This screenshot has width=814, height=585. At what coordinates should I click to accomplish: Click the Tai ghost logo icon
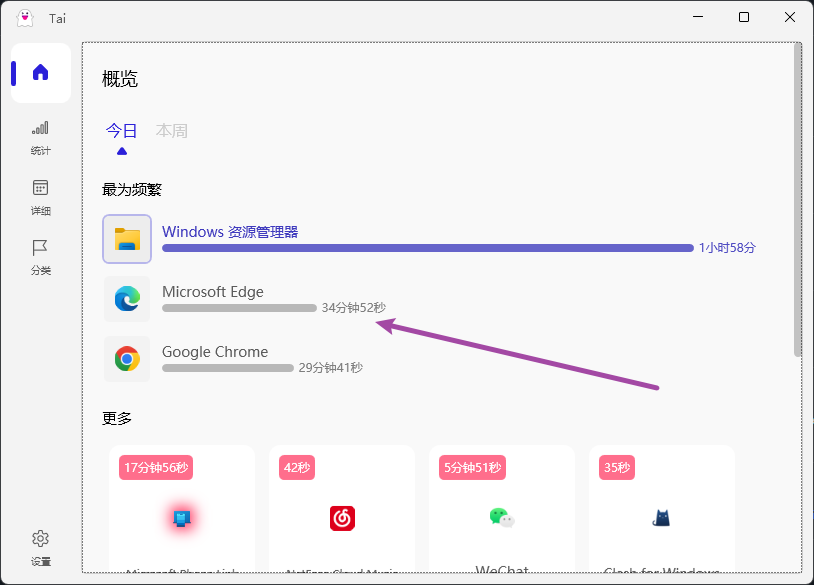pyautogui.click(x=24, y=18)
